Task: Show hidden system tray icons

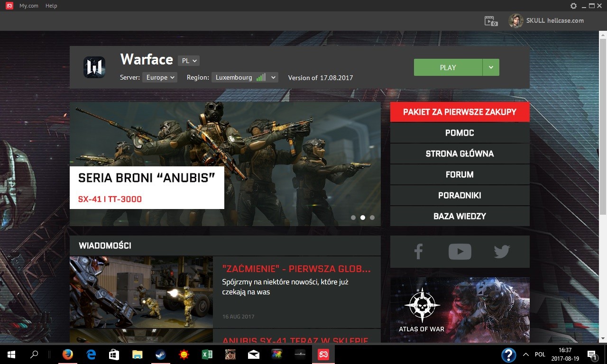Action: pos(525,354)
